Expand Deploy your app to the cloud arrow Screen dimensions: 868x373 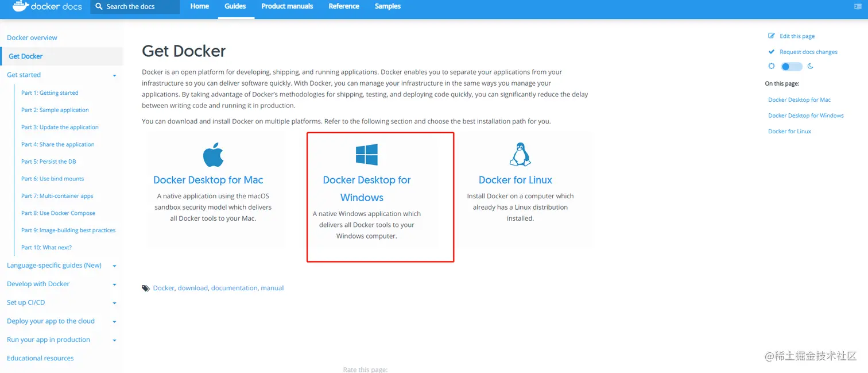[114, 322]
